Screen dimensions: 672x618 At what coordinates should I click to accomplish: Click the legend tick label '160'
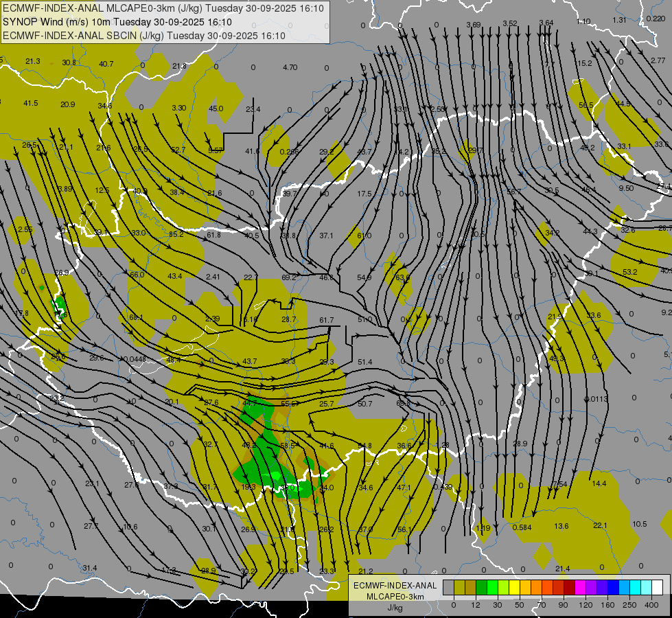pos(607,605)
